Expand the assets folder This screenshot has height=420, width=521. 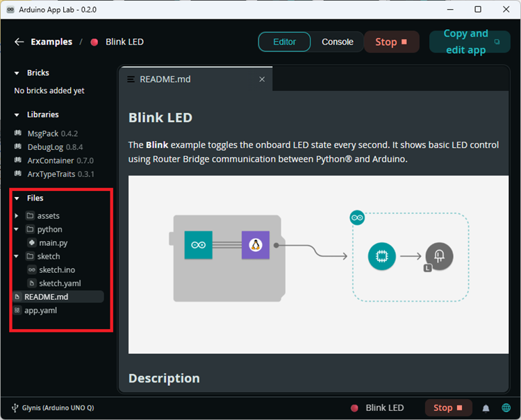17,216
